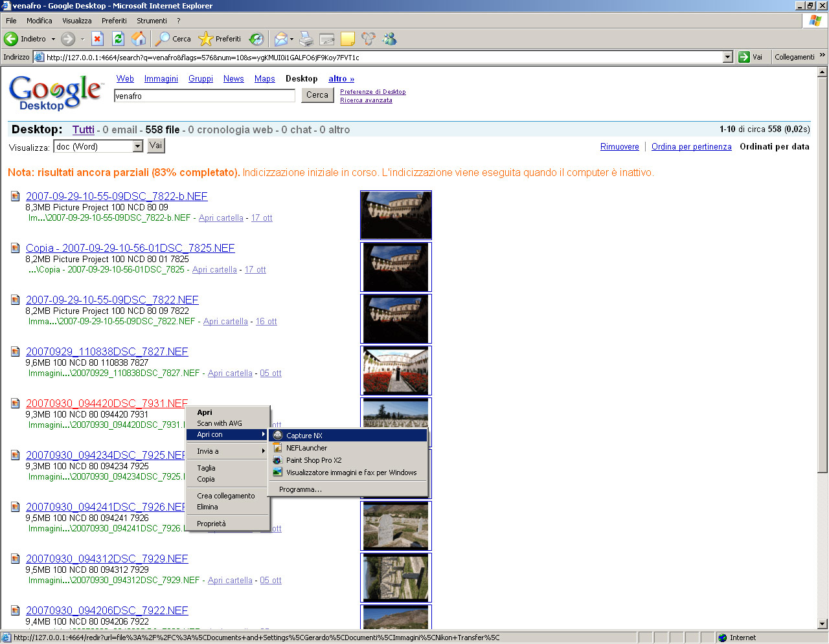The height and width of the screenshot is (644, 829).
Task: Open the browsing history clock icon
Action: [x=256, y=39]
